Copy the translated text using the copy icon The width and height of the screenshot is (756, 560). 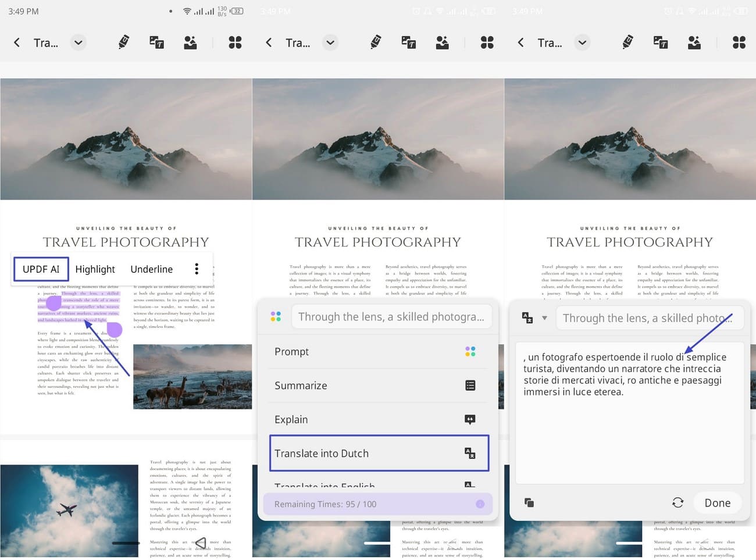point(529,502)
